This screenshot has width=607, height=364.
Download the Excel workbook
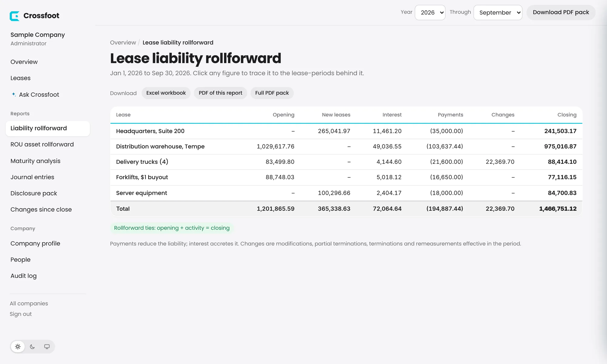(x=166, y=93)
